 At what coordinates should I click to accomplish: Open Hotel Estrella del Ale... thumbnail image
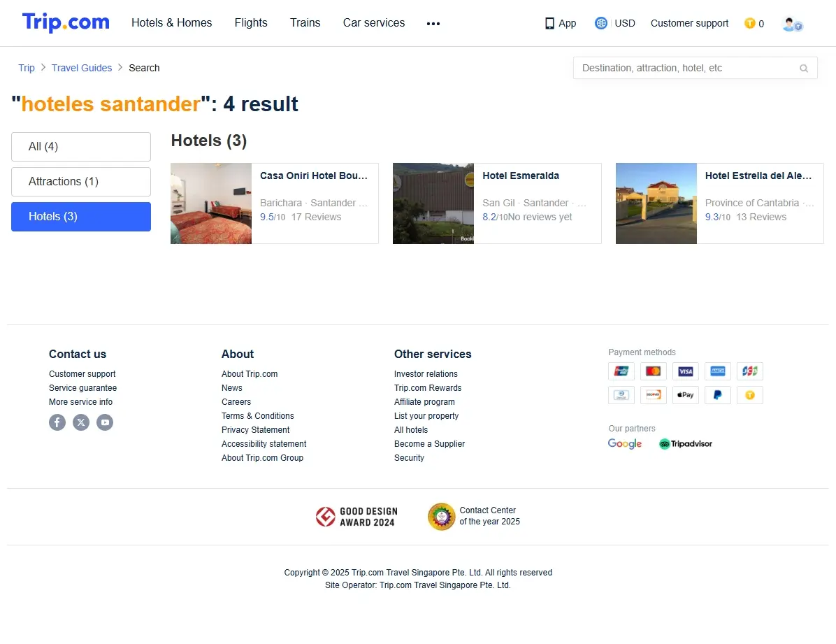point(656,203)
